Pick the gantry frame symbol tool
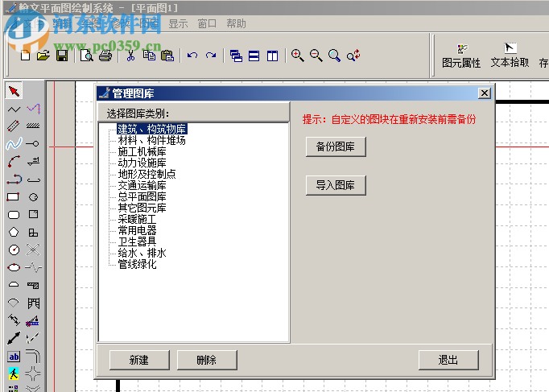Viewport: 549px width, 392px height. point(33,303)
